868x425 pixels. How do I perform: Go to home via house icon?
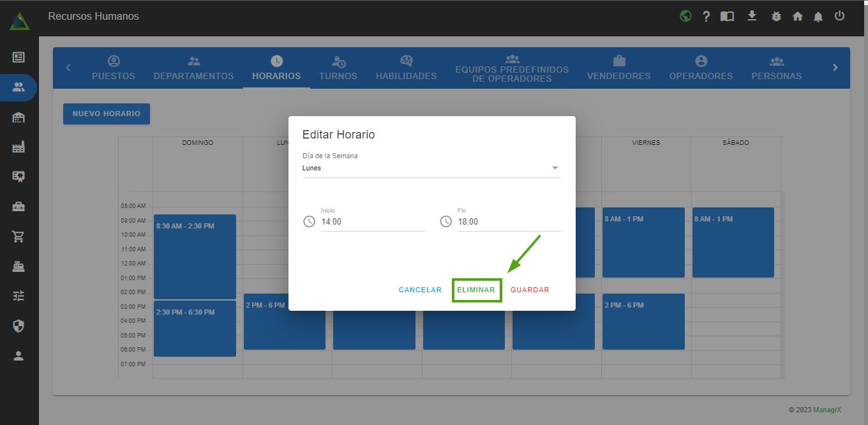click(x=798, y=17)
